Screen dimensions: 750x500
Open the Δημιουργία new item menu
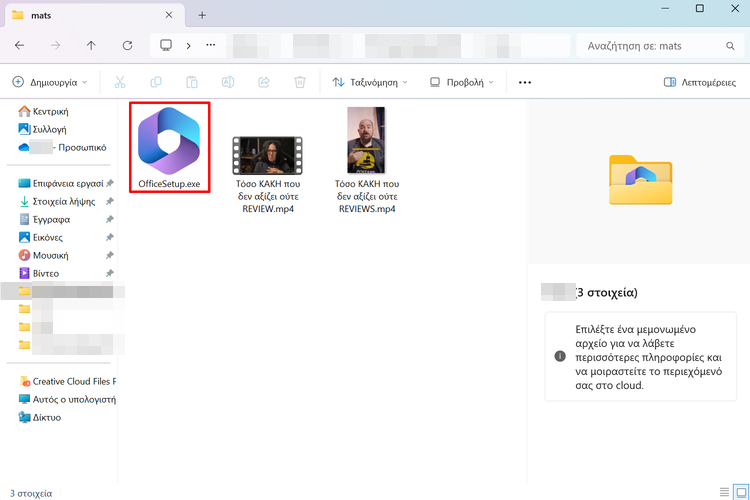point(50,82)
